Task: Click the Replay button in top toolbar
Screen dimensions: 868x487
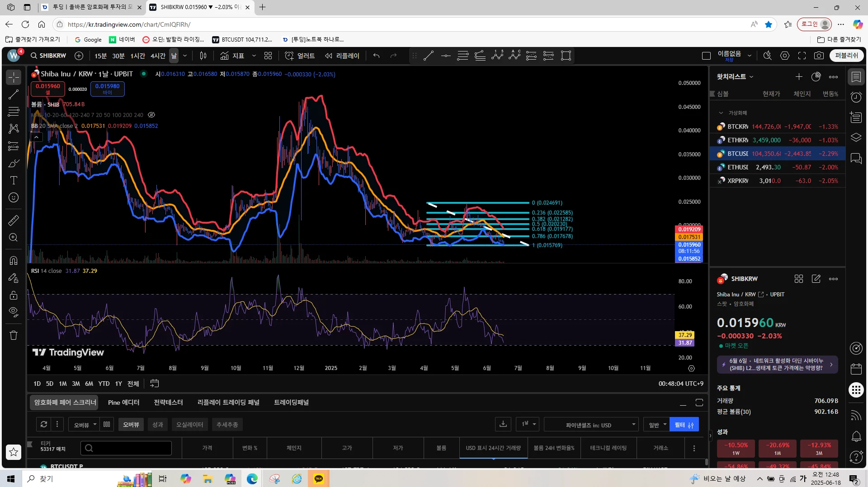Action: [x=342, y=56]
